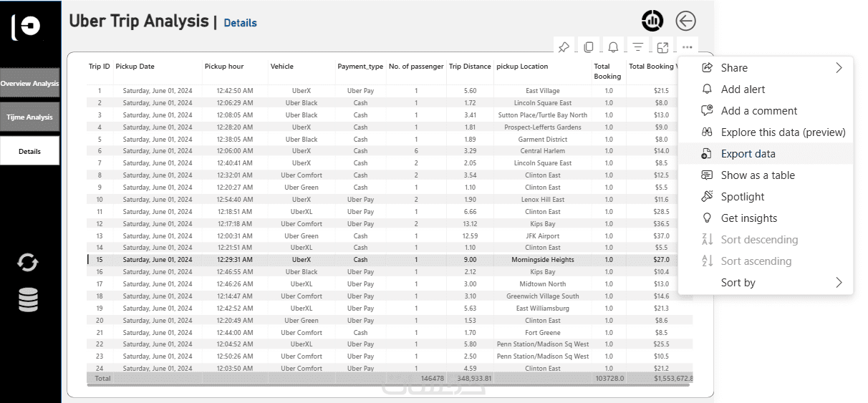Click the 12:42:50 AM pickup hour cell

[x=234, y=91]
